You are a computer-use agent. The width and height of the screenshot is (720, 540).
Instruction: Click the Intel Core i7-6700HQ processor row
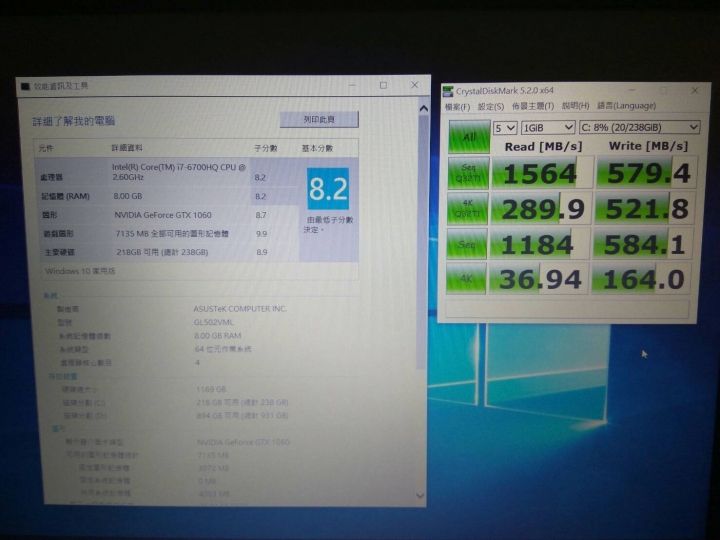166,172
